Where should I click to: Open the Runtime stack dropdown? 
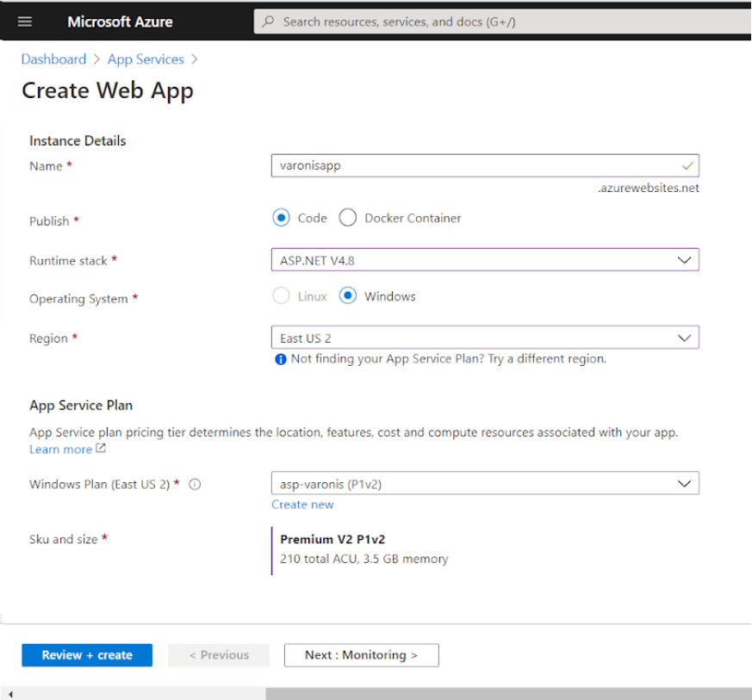pos(485,260)
